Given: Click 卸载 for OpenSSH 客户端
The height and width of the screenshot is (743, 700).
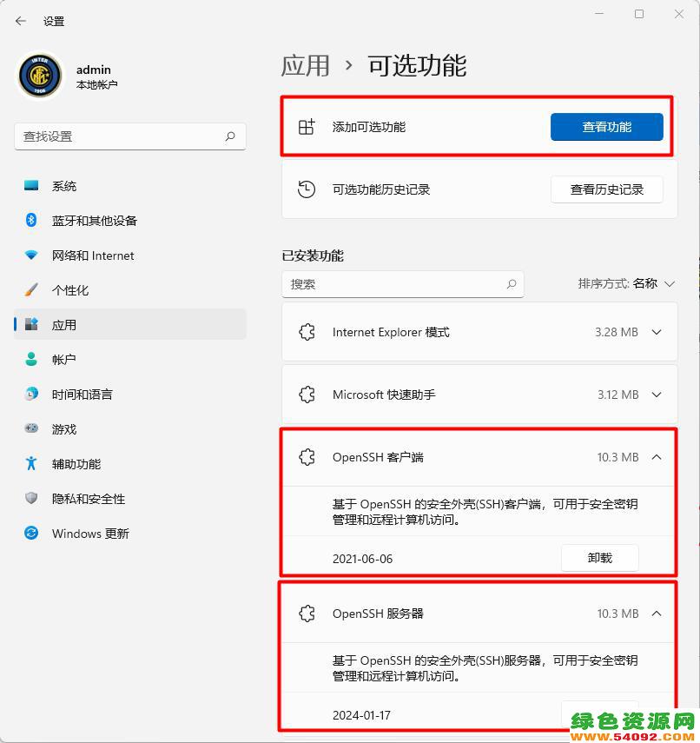Looking at the screenshot, I should click(x=599, y=558).
